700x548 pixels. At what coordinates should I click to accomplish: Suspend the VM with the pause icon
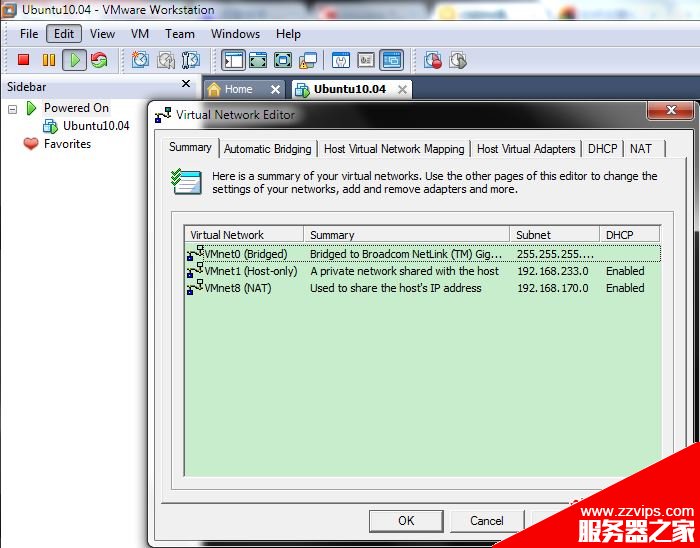pyautogui.click(x=49, y=60)
